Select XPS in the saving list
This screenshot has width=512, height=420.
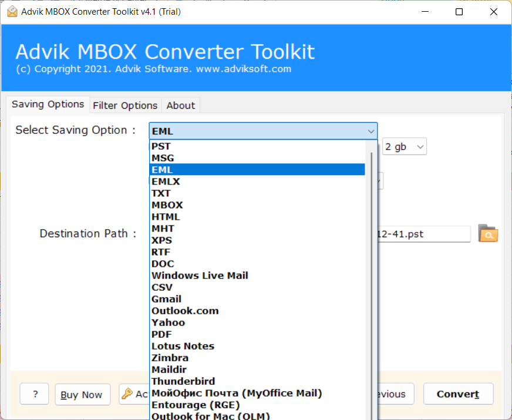pyautogui.click(x=257, y=240)
